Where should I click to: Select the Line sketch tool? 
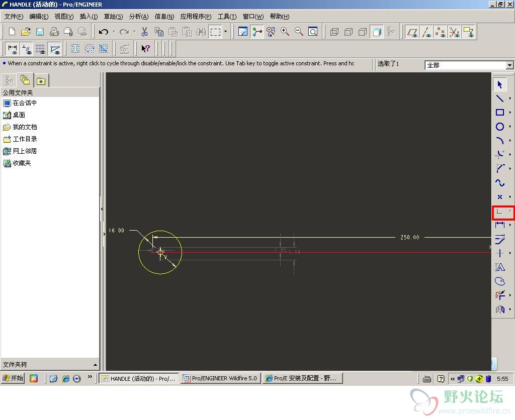click(500, 98)
